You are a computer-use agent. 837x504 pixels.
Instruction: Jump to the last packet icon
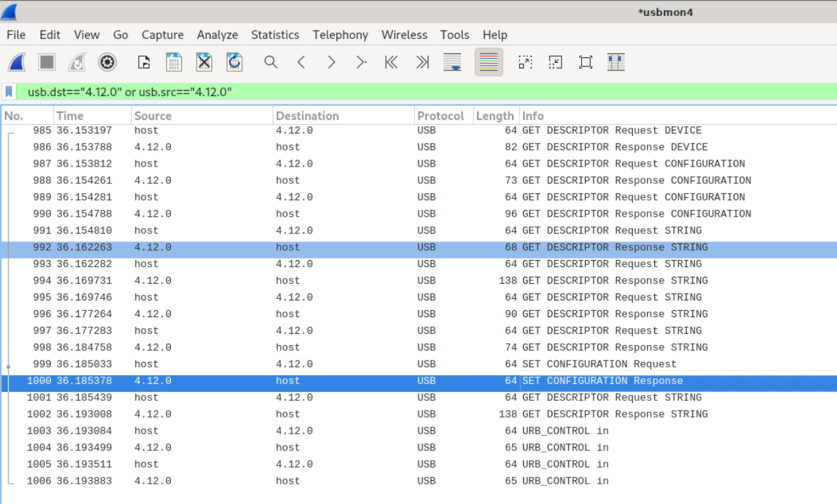point(422,63)
